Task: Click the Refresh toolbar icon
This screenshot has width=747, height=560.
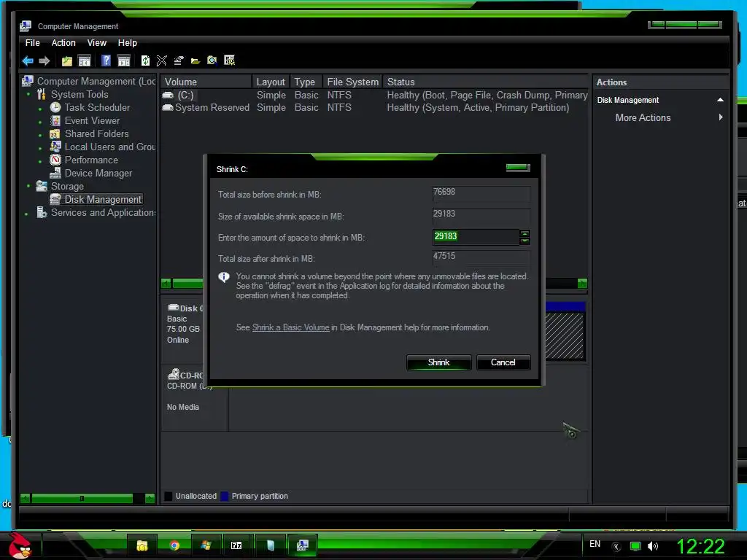Action: pos(145,61)
